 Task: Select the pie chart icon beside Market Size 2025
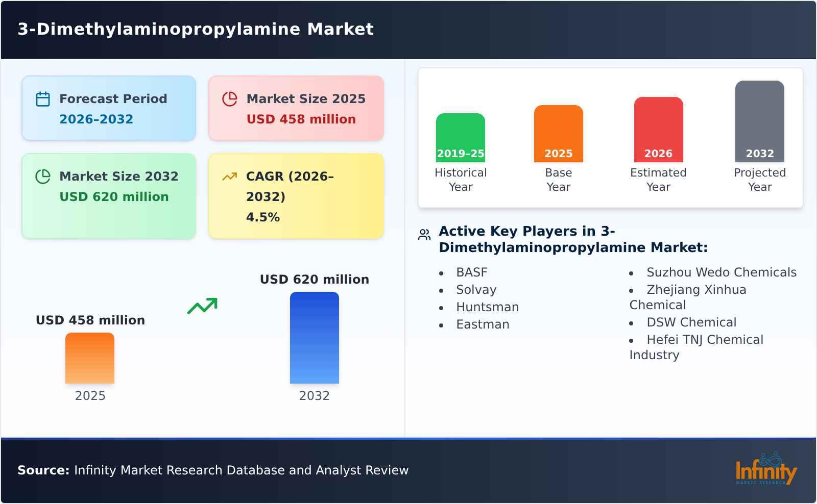[x=230, y=97]
